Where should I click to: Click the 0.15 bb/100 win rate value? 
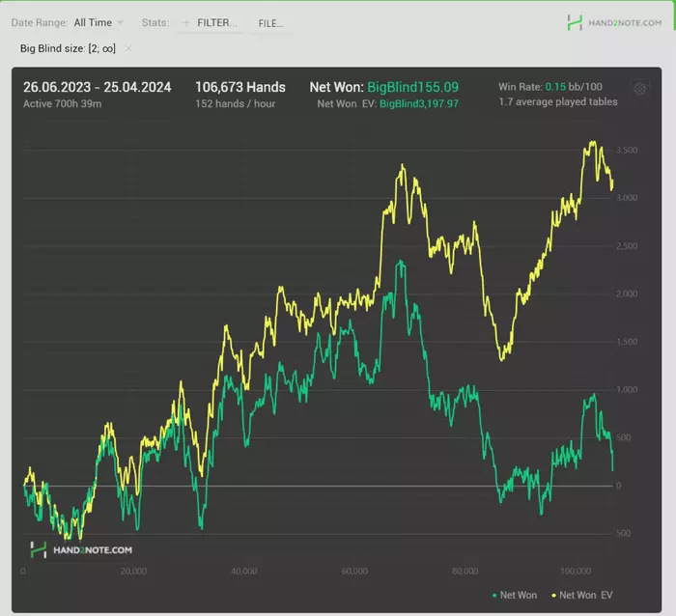pyautogui.click(x=574, y=87)
